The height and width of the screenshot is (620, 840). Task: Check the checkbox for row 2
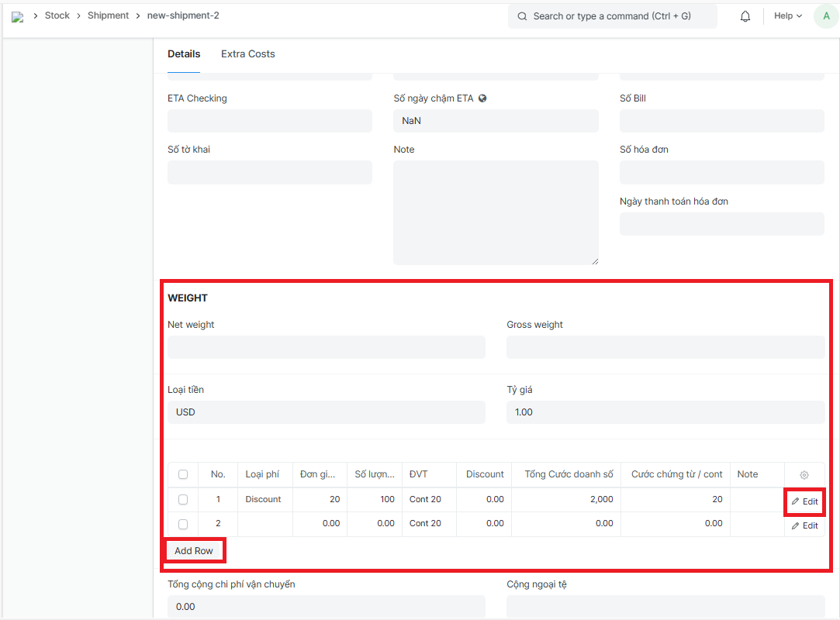point(183,524)
